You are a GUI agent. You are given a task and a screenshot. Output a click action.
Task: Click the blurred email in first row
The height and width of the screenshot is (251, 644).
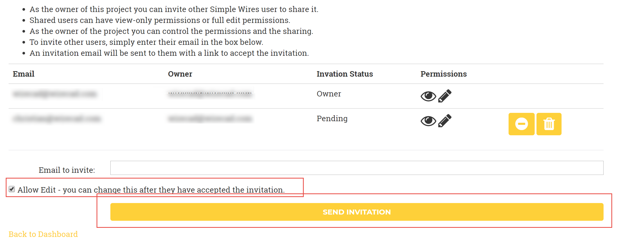coord(55,94)
